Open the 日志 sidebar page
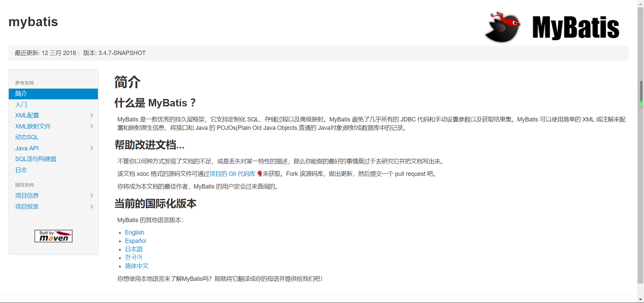This screenshot has width=644, height=303. [21, 170]
